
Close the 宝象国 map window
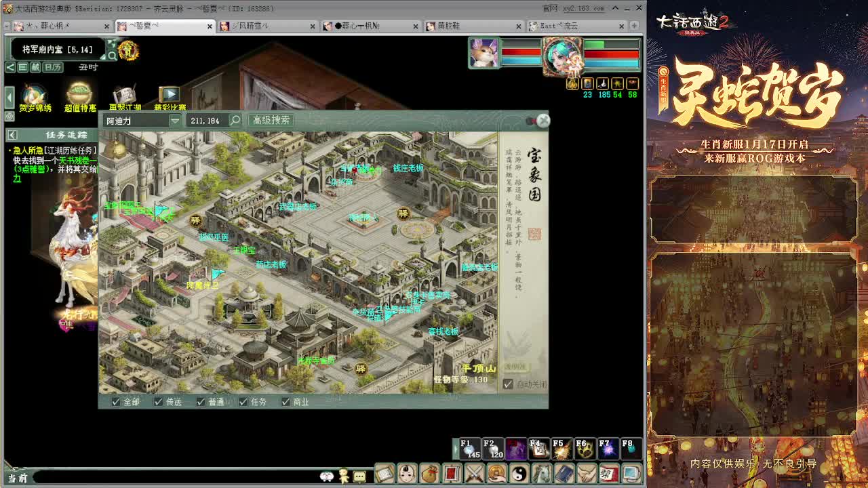pos(543,121)
